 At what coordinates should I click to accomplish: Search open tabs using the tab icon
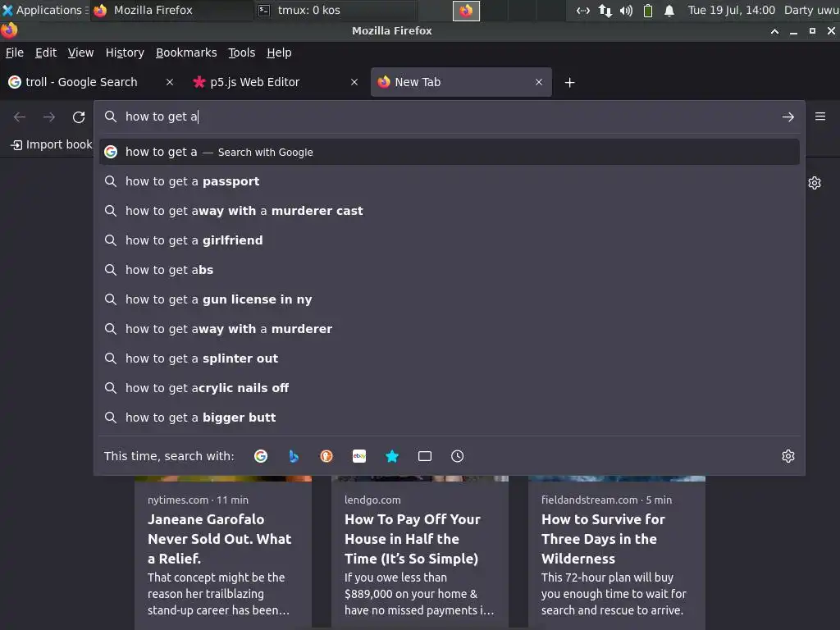[425, 456]
